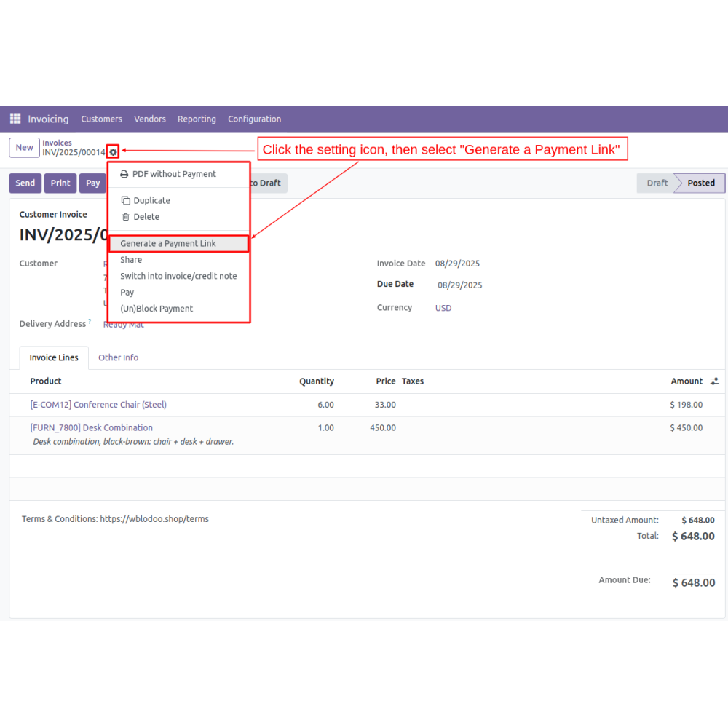Open the Configuration menu
728x728 pixels.
[254, 119]
